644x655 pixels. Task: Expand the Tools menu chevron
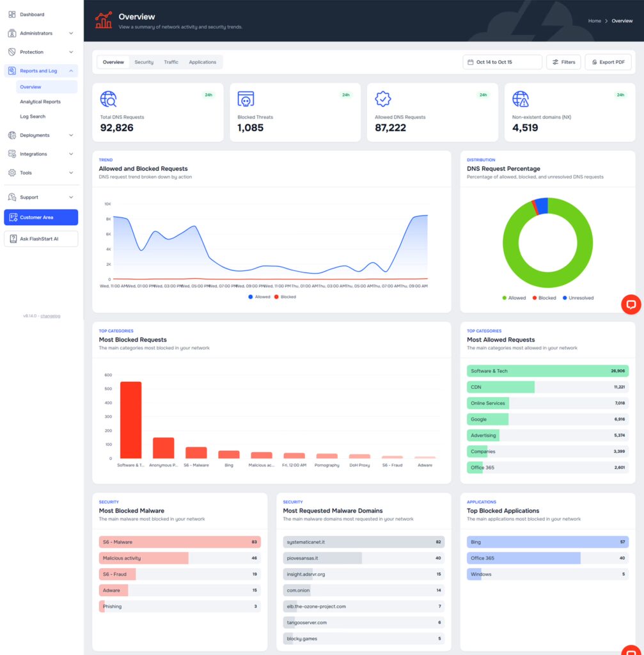pyautogui.click(x=71, y=173)
